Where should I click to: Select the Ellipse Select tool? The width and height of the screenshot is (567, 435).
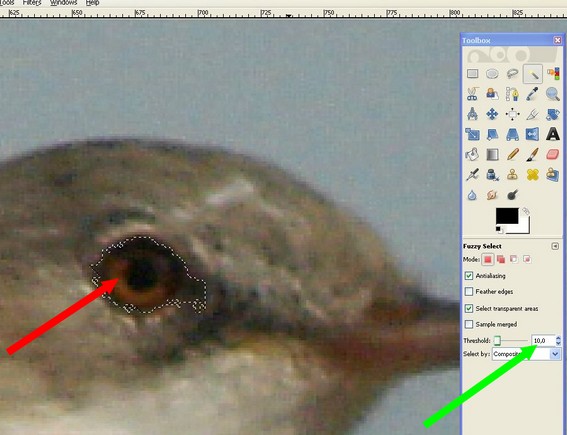pos(492,74)
